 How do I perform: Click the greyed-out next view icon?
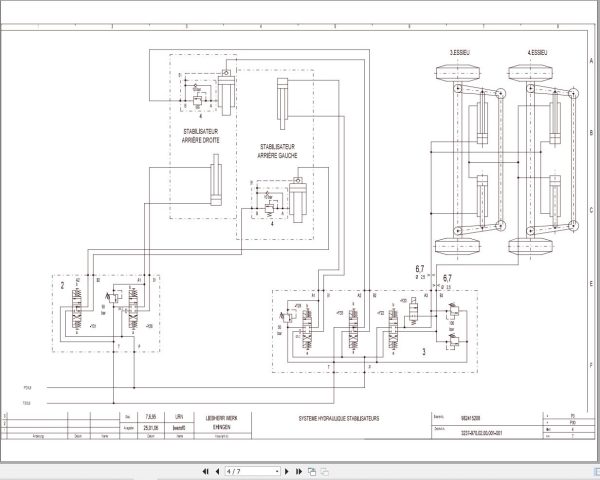[324, 472]
